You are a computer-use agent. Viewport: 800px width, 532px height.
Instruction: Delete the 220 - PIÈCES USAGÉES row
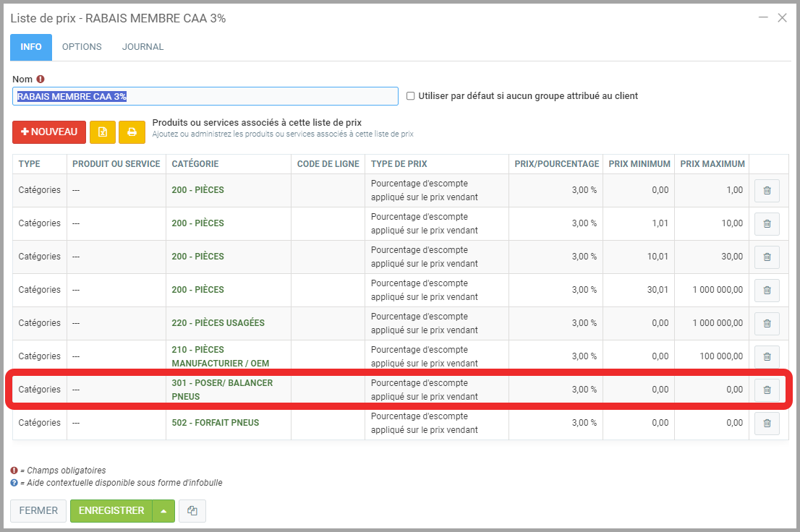coord(767,323)
